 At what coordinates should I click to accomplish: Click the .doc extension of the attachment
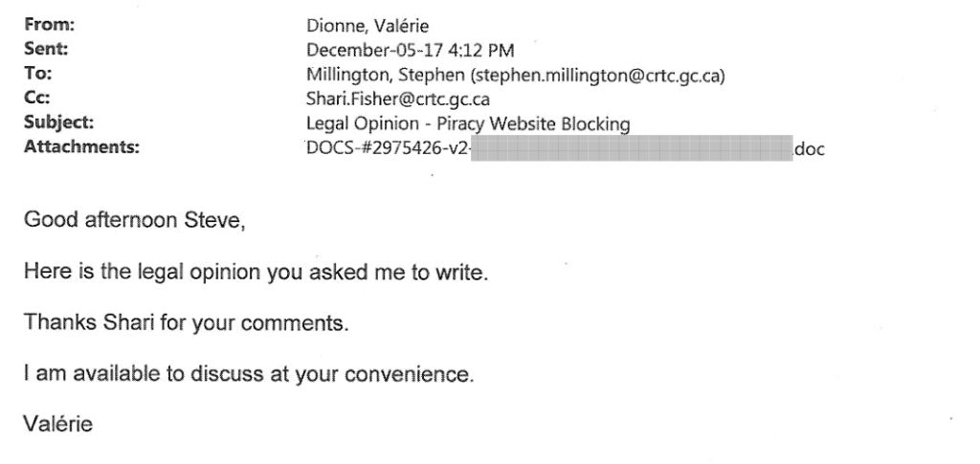810,150
